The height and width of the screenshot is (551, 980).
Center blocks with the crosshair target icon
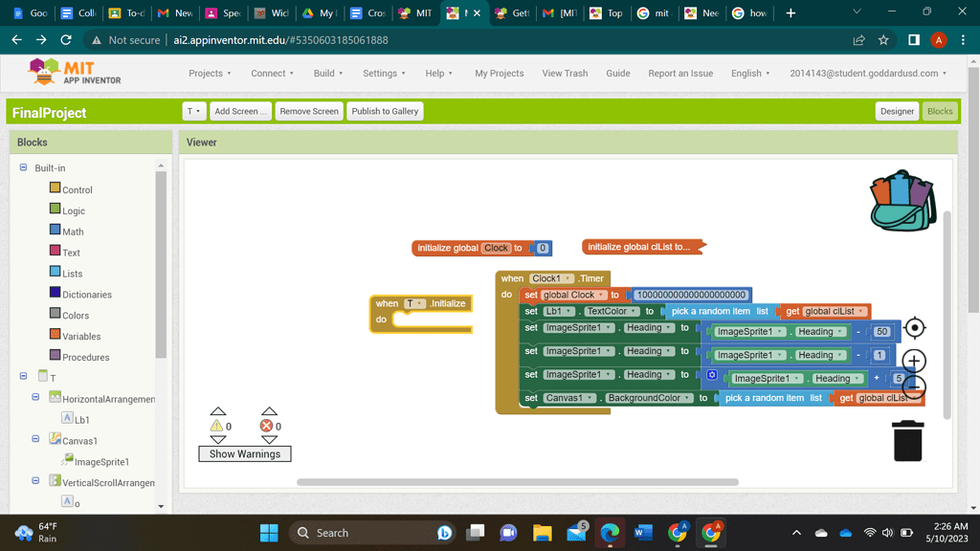pyautogui.click(x=914, y=327)
